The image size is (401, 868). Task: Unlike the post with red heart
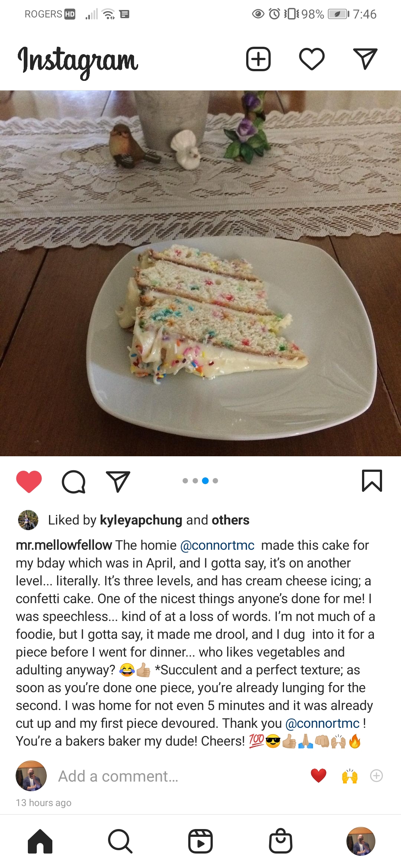(29, 481)
